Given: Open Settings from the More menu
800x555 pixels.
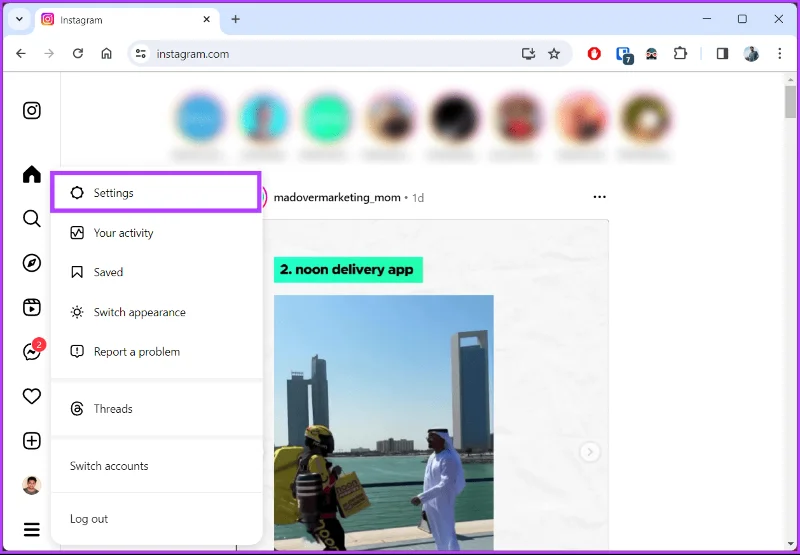Looking at the screenshot, I should (156, 193).
